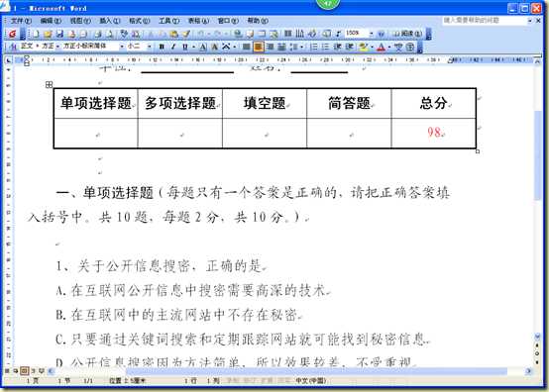The image size is (549, 392).
Task: Select align left paragraph button
Action: (247, 47)
